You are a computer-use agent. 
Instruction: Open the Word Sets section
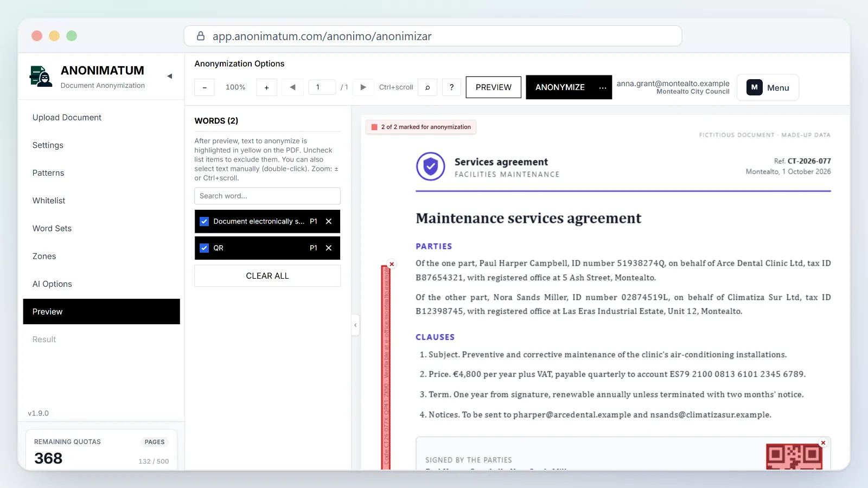click(101, 228)
